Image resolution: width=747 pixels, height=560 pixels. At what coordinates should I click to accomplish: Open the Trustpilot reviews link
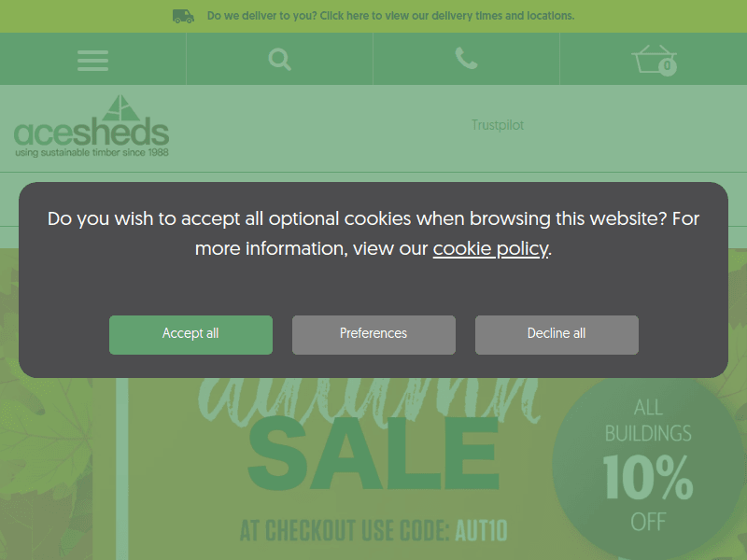click(498, 125)
